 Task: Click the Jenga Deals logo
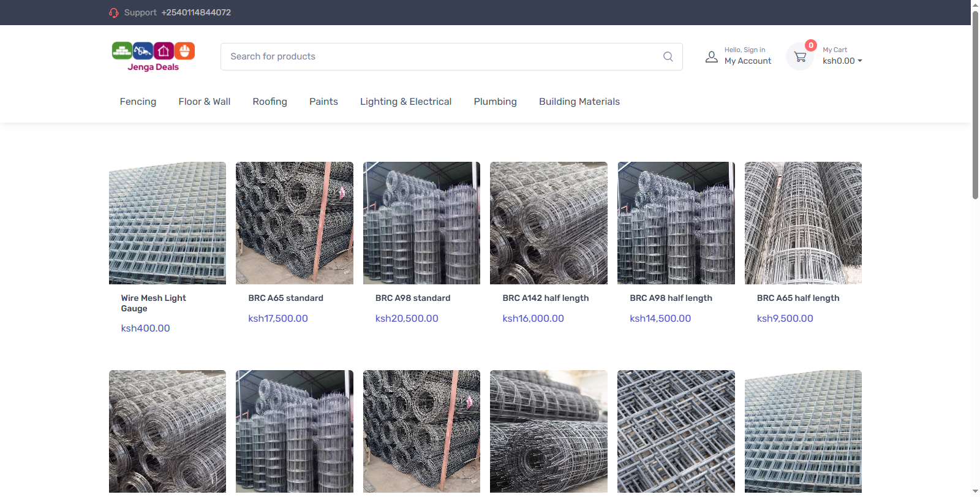[x=153, y=56]
